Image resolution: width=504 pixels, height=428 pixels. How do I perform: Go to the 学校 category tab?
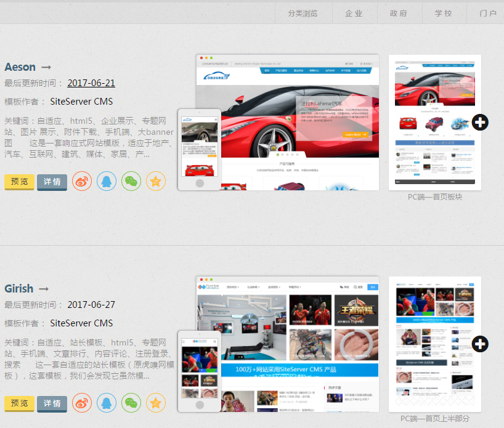443,13
